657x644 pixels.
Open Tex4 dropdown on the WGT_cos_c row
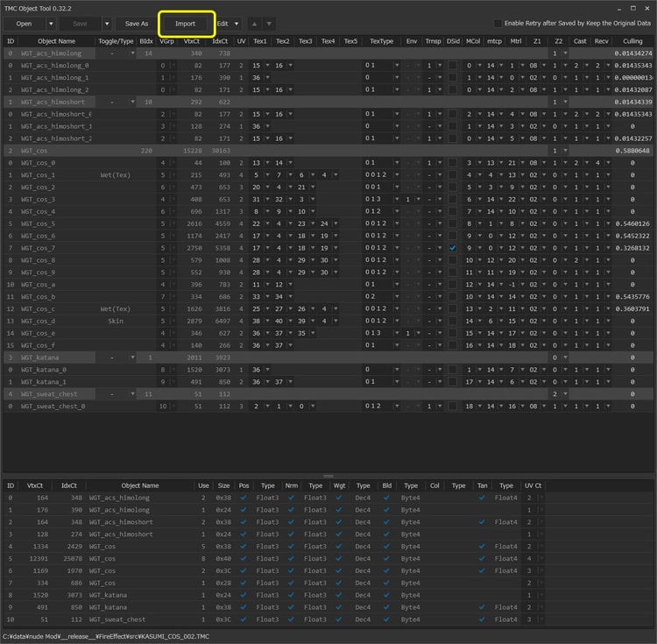(x=336, y=308)
